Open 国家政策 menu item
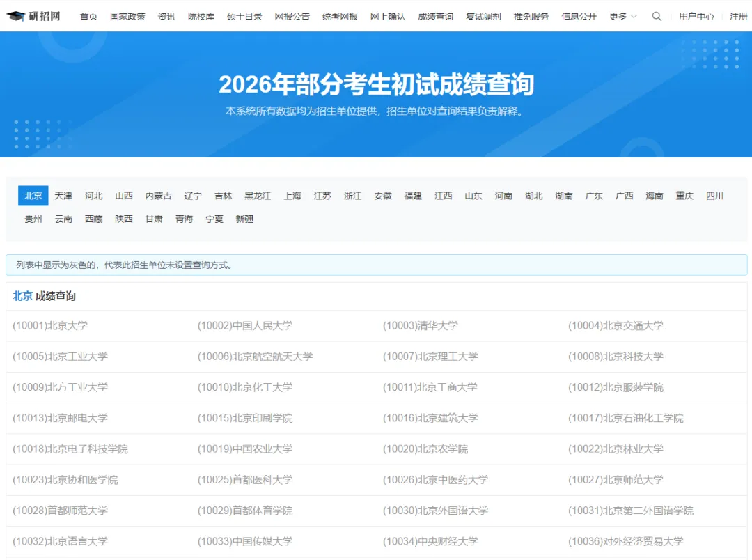Screen dimensions: 752x560 point(127,16)
